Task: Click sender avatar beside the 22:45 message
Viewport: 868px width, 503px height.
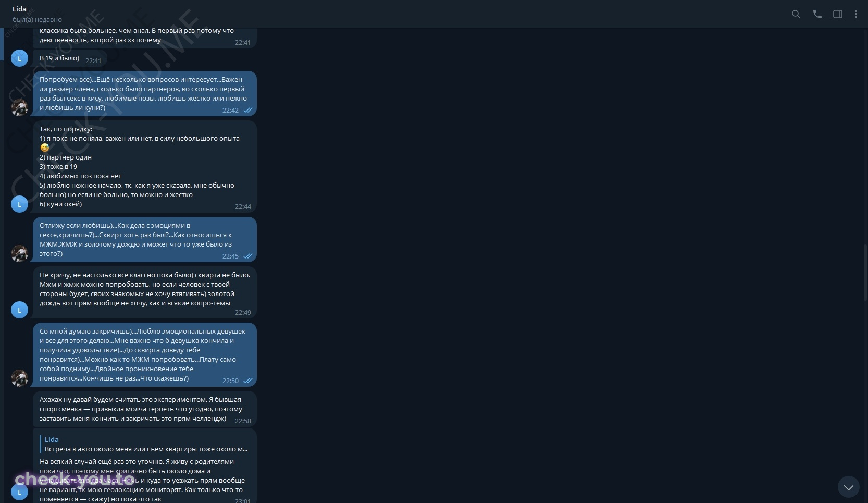Action: point(19,253)
